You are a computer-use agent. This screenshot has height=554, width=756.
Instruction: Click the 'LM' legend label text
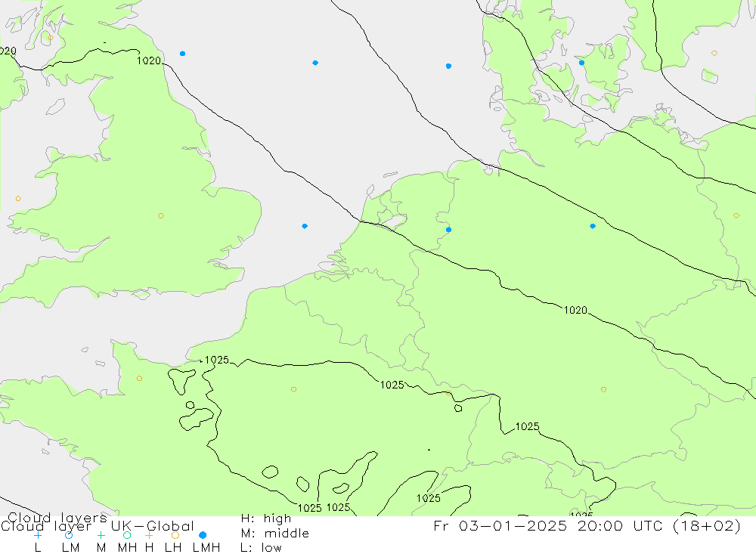point(71,548)
